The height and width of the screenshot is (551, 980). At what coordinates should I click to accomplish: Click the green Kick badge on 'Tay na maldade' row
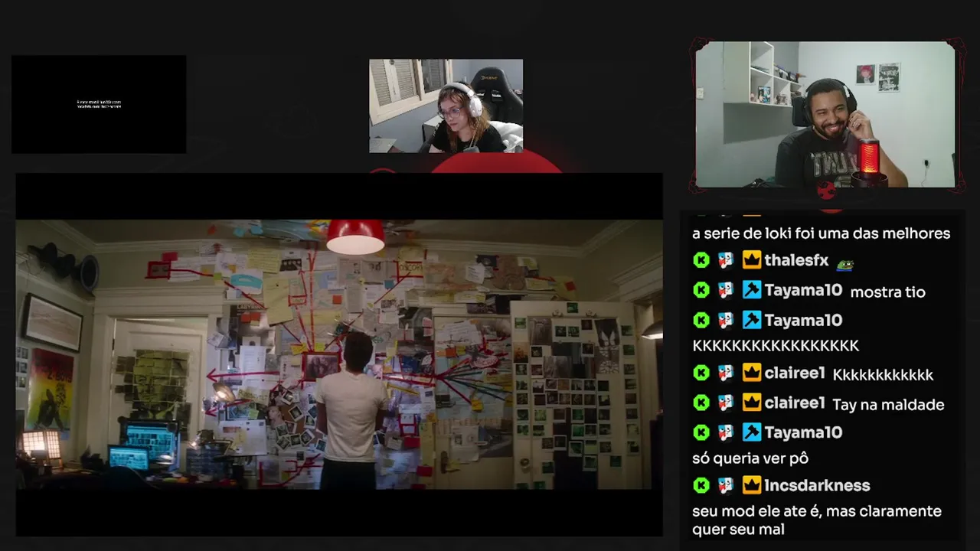coord(701,403)
